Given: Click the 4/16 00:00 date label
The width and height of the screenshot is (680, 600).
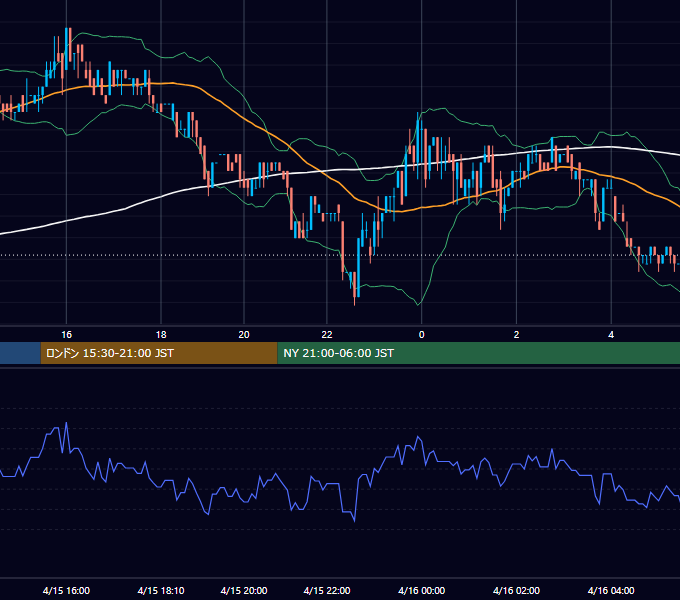Looking at the screenshot, I should coord(422,590).
